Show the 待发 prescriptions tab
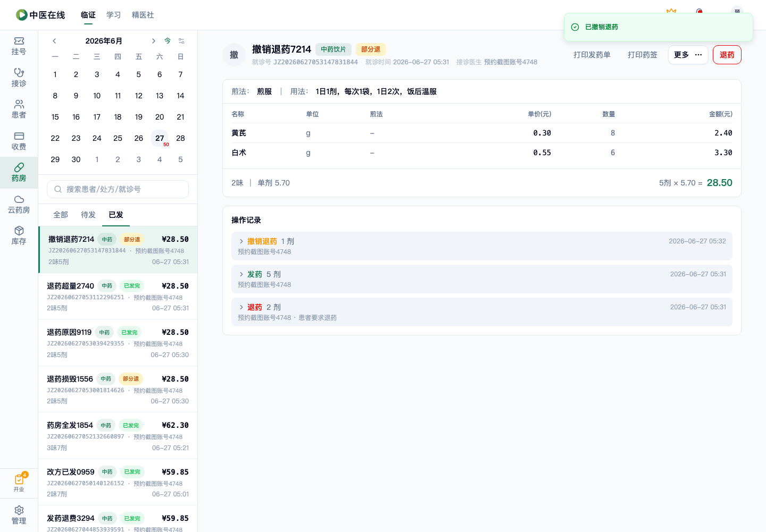 [88, 215]
